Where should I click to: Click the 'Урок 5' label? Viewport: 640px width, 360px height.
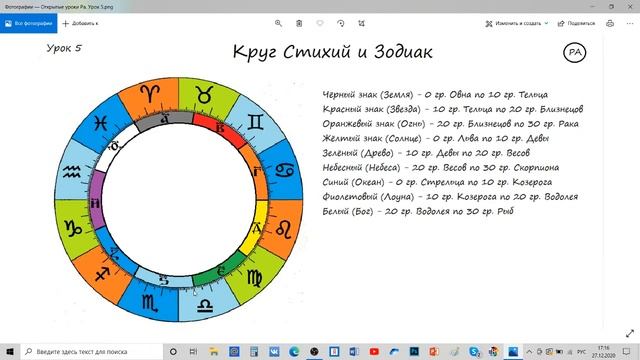pyautogui.click(x=64, y=48)
